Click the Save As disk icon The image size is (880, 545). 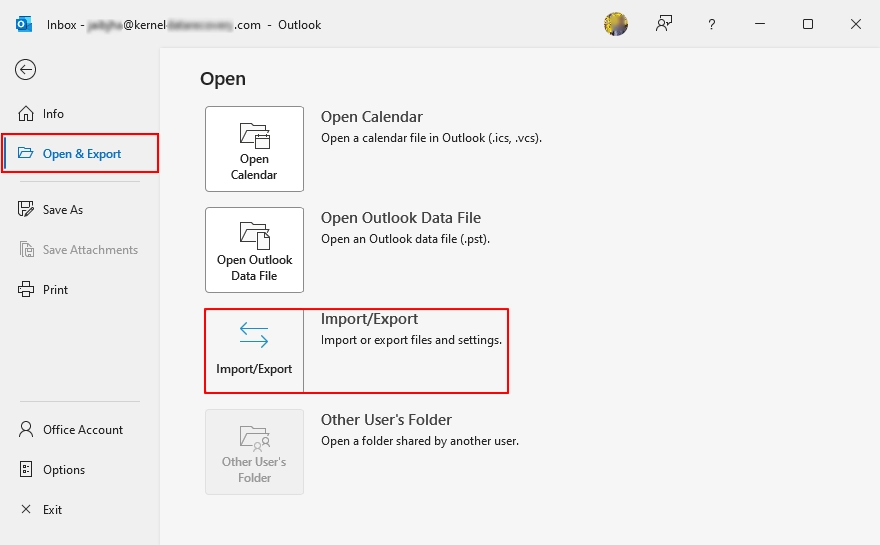(26, 209)
